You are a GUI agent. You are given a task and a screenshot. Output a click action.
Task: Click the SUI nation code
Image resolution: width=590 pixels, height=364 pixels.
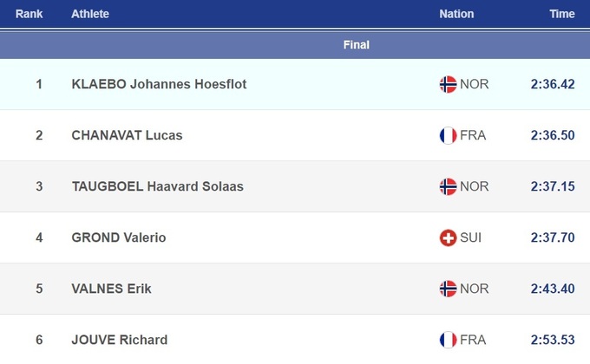(471, 237)
